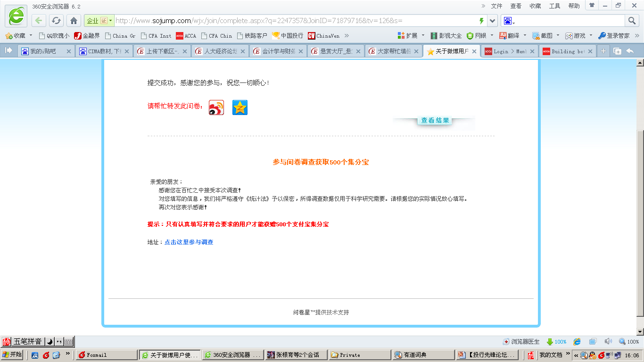Expand the 截图 dropdown arrow

point(558,35)
